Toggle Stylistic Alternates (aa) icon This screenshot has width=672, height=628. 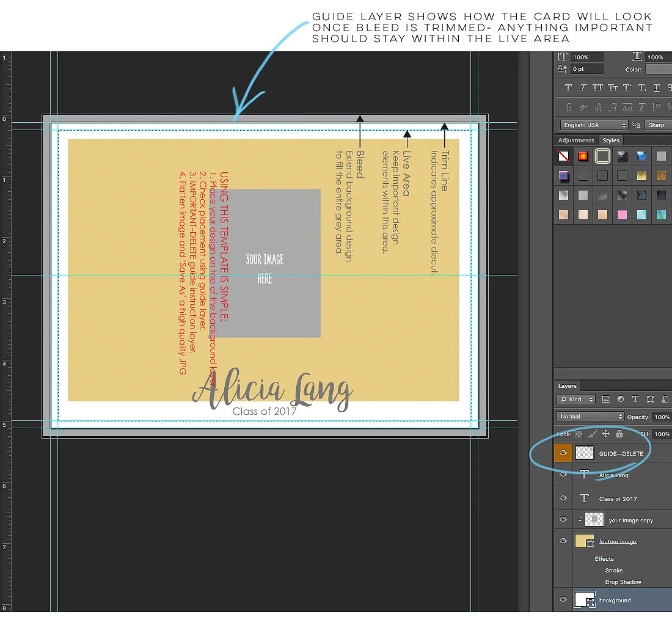pyautogui.click(x=627, y=107)
